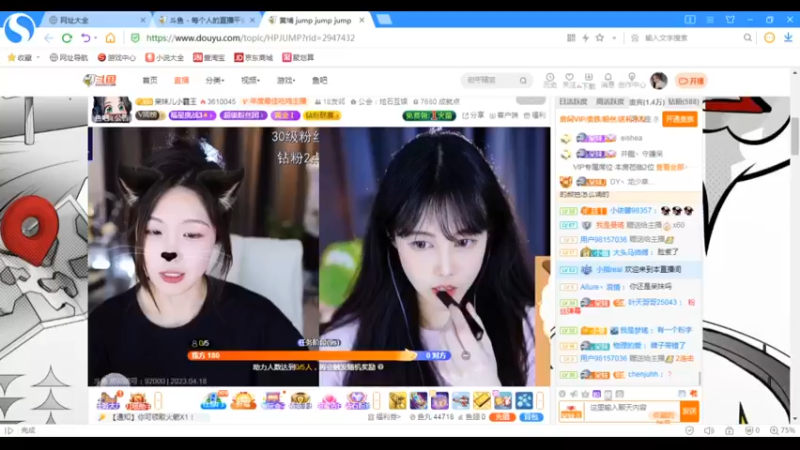This screenshot has width=800, height=450.
Task: Select the blue bubbles gift icon
Action: pyautogui.click(x=523, y=401)
